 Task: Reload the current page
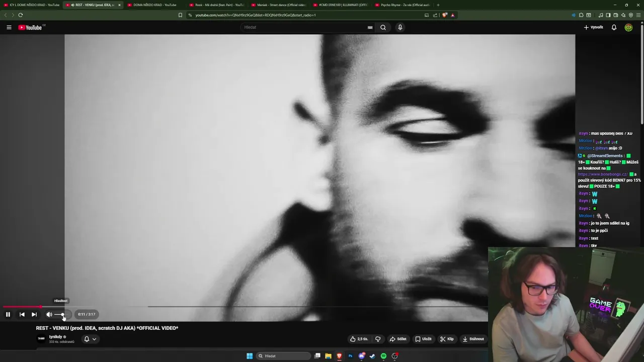[x=21, y=15]
